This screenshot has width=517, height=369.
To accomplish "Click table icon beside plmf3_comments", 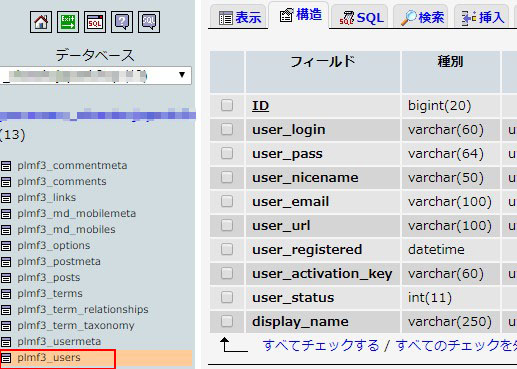I will pyautogui.click(x=6, y=182).
